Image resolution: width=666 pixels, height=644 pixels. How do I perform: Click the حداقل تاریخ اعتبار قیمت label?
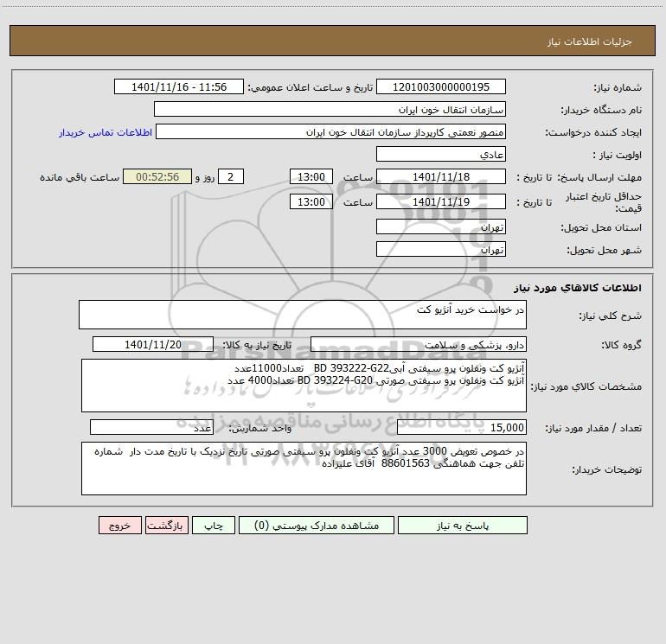point(603,202)
